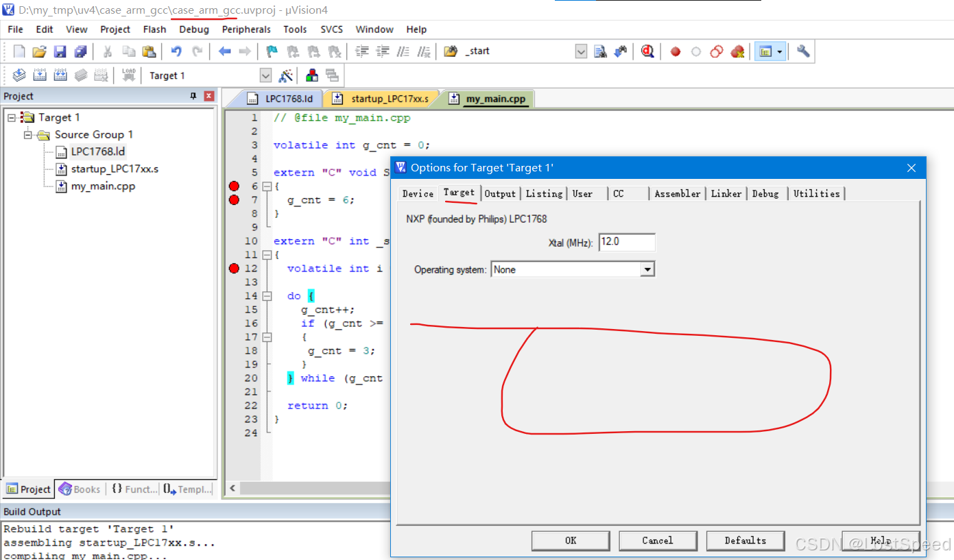Pin the Project panel with the pushpin icon
Screen dimensions: 954x560
[x=193, y=96]
